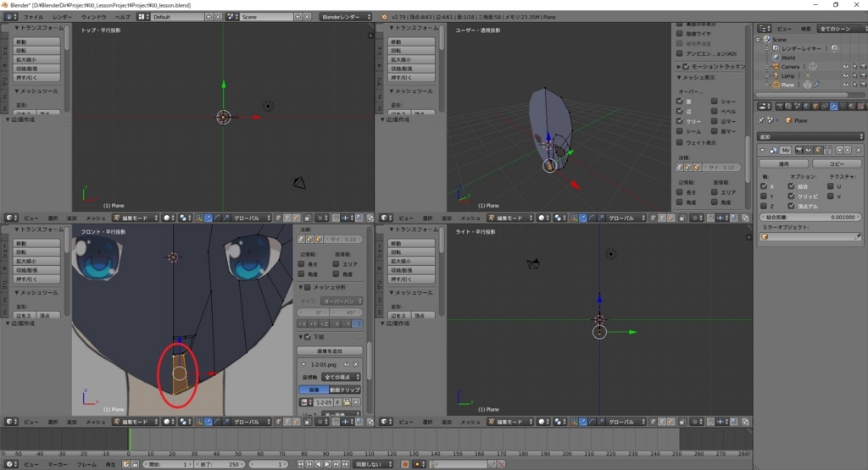Open the Render properties tab camera icon
Screen dimensions: 868x470
[780, 106]
